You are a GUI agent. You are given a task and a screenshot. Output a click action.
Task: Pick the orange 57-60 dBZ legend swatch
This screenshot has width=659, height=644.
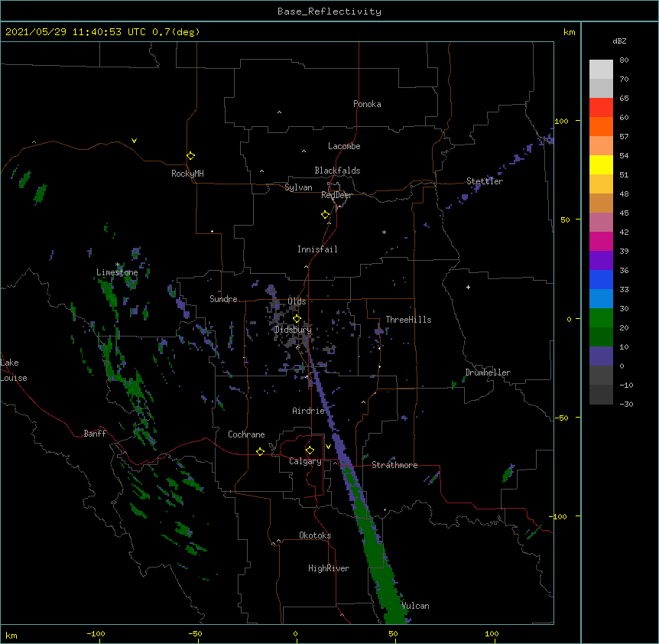tap(601, 126)
